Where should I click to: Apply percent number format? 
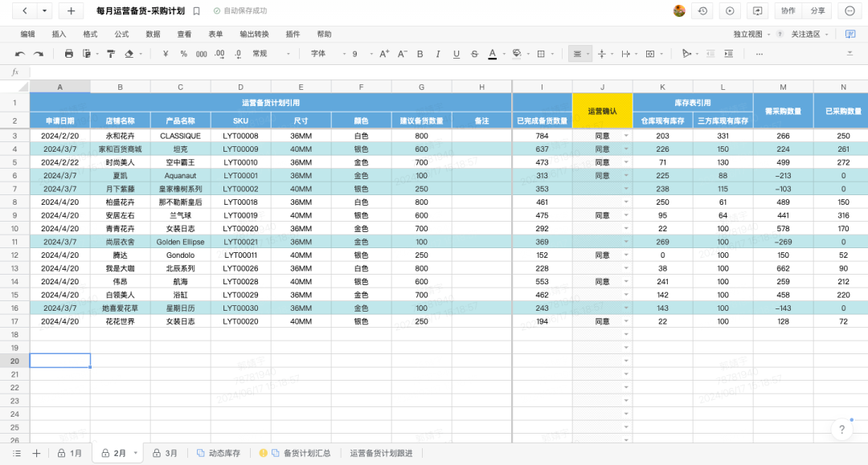[183, 54]
